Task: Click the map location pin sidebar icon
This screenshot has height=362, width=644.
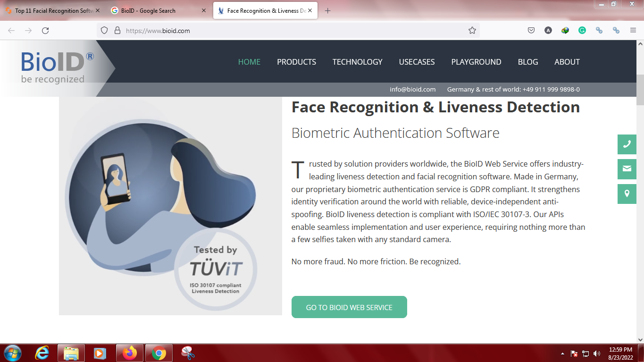Action: [627, 194]
